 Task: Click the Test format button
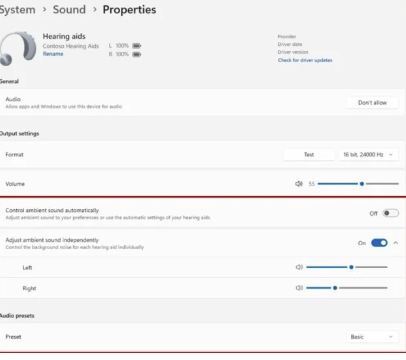point(309,155)
